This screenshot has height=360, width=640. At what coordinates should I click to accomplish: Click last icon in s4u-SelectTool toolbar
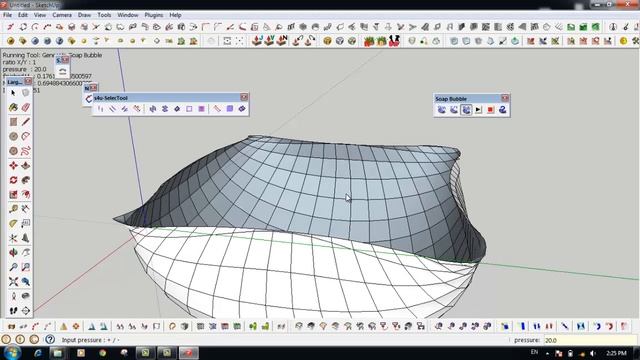(242, 109)
